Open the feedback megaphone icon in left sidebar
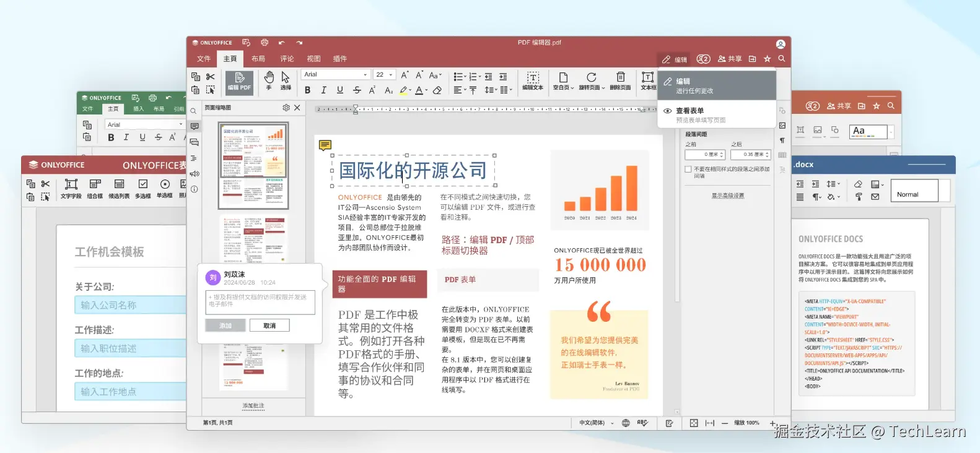Viewport: 980px width, 453px height. coord(195,174)
